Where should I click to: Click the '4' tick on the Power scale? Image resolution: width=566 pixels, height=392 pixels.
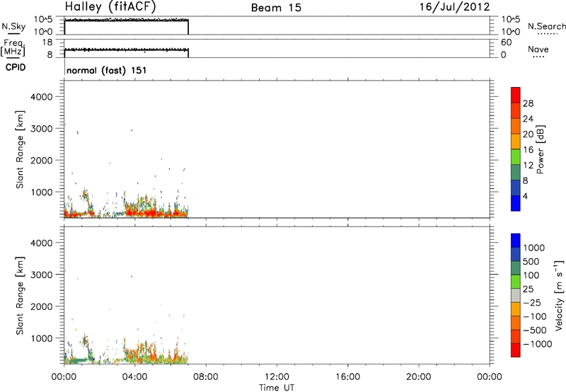tap(525, 196)
